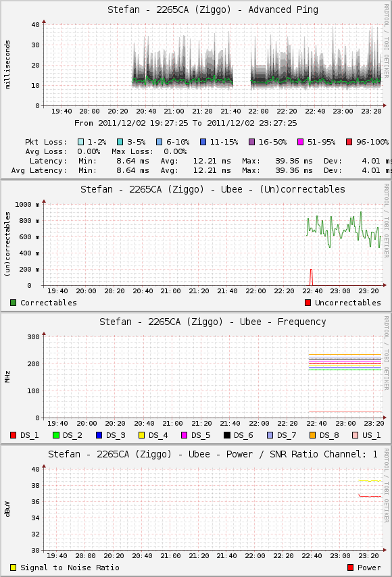The width and height of the screenshot is (392, 577).
Task: Click the Latency Avg 12.21 ms value
Action: 212,161
